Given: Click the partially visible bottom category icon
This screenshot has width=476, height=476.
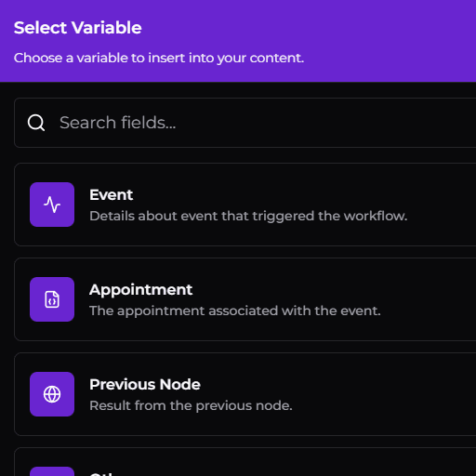Looking at the screenshot, I should click(x=52, y=471).
